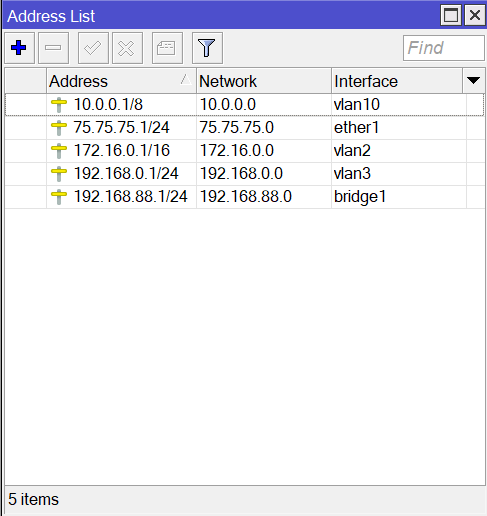Click the yellow icon beside 192.168.88.1/24
487x516 pixels.
59,197
